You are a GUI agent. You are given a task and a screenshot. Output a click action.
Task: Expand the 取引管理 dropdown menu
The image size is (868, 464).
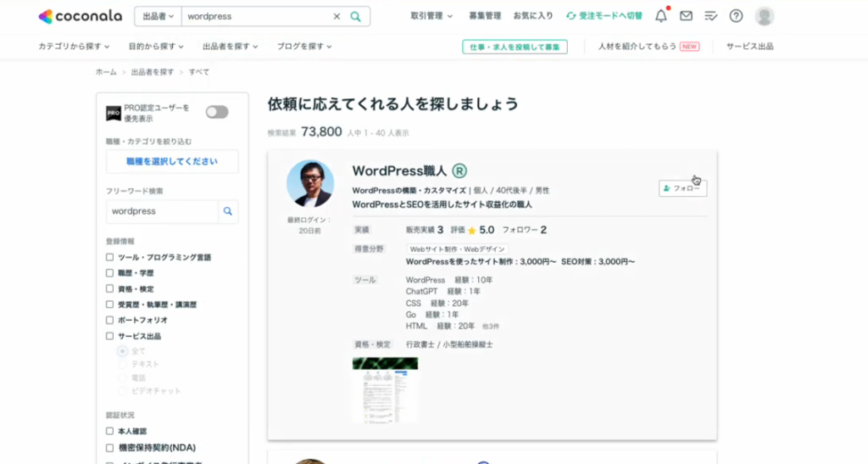[x=431, y=16]
